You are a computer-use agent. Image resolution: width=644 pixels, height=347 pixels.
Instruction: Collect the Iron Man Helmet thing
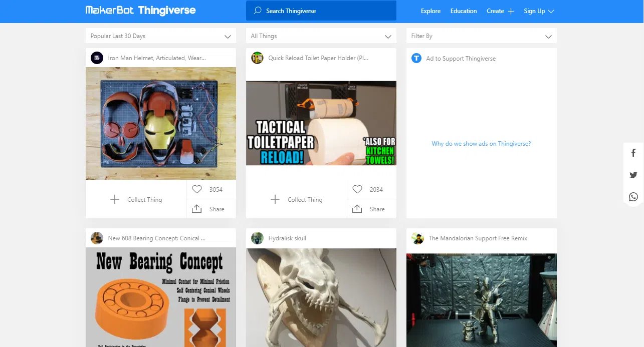point(137,199)
